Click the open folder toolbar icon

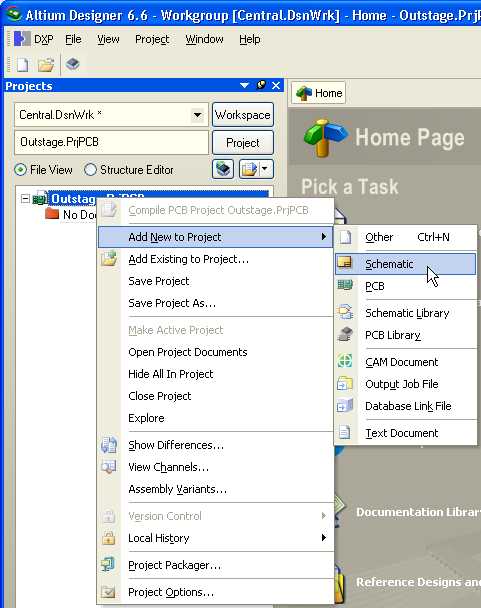pos(46,64)
